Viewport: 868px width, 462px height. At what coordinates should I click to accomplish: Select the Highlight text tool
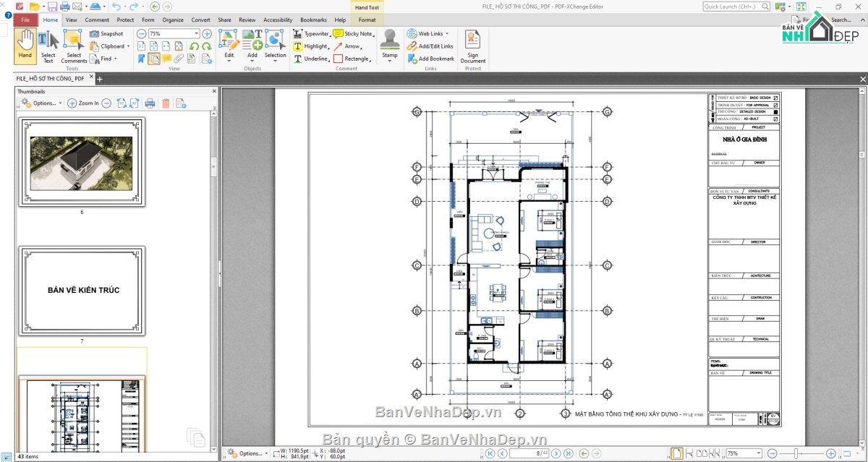310,46
